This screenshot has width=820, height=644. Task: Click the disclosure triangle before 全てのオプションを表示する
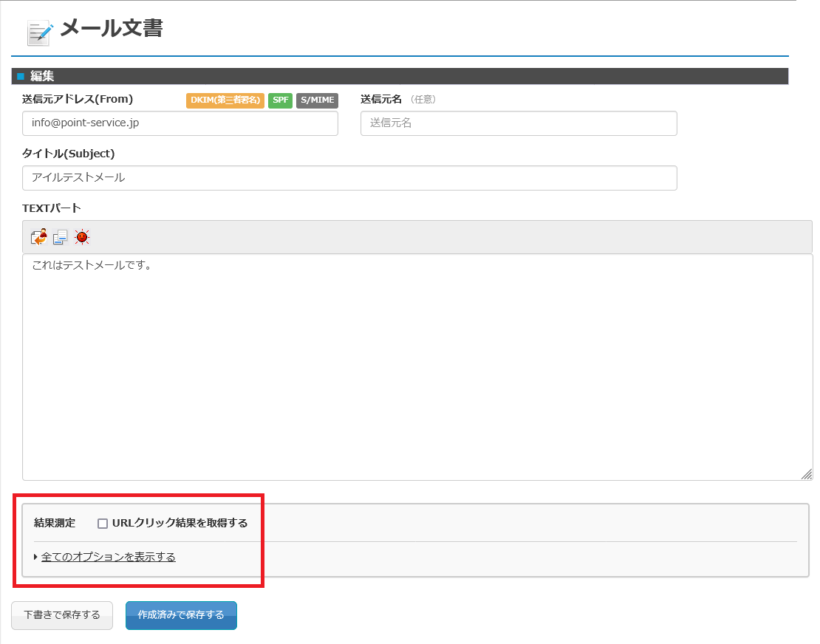point(33,557)
